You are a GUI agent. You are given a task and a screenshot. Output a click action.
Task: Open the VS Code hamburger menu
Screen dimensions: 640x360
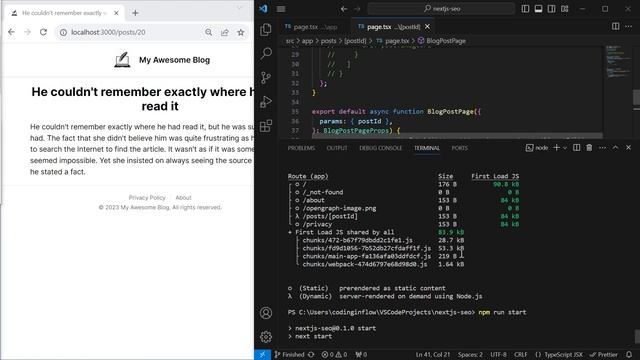(x=281, y=9)
